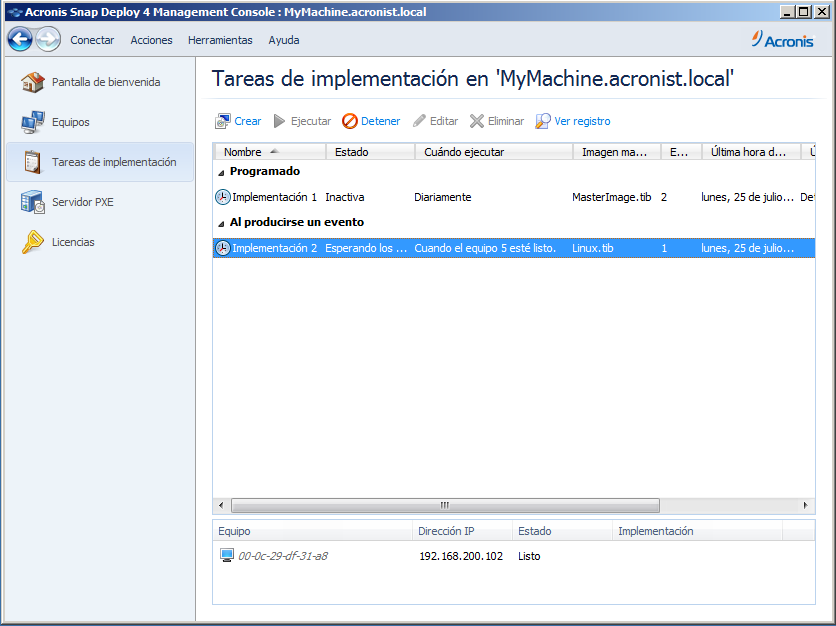Click the Estado column header
Image resolution: width=836 pixels, height=626 pixels.
tap(352, 152)
